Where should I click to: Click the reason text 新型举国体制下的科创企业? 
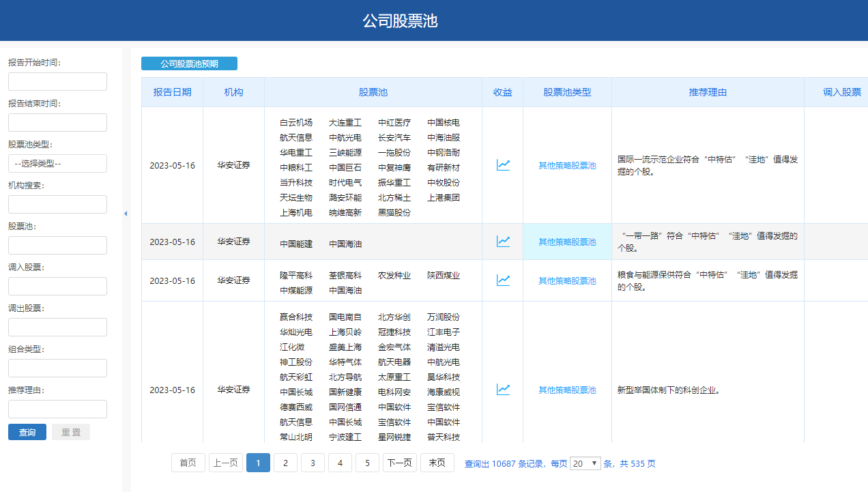point(669,390)
